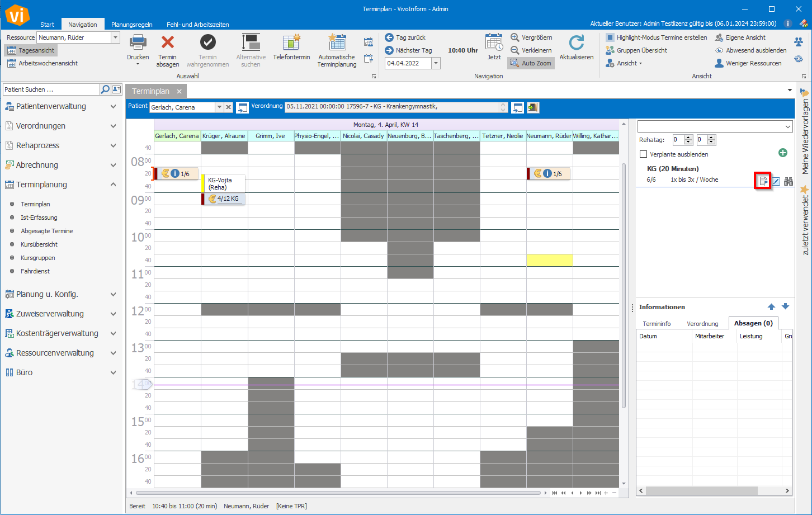
Task: Go to Nächster Tag
Action: [408, 50]
